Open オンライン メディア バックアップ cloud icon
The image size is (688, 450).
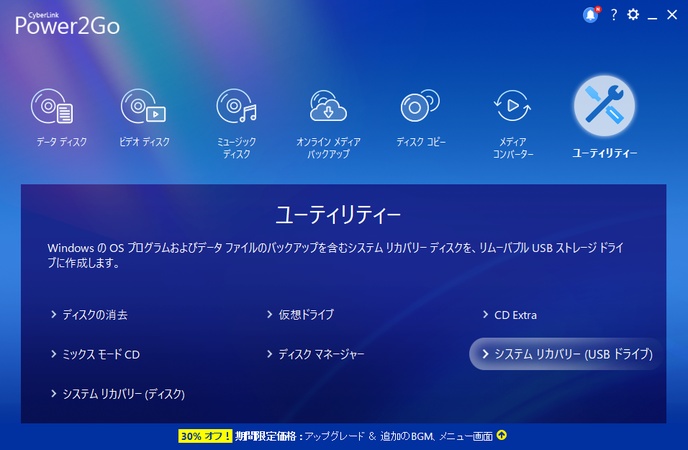pos(328,106)
